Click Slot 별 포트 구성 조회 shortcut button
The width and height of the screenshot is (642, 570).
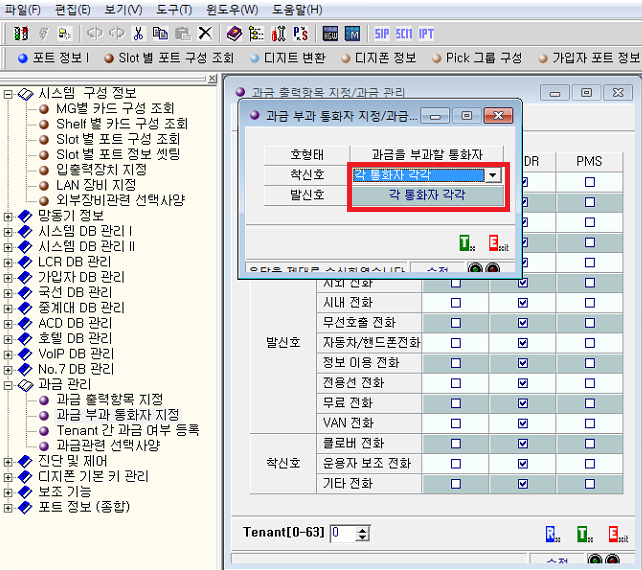[x=169, y=58]
